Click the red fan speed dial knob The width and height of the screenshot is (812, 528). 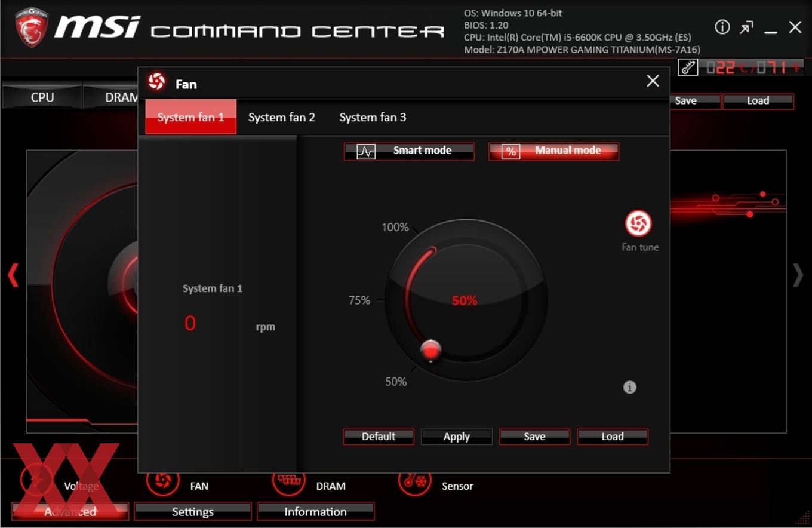[430, 351]
